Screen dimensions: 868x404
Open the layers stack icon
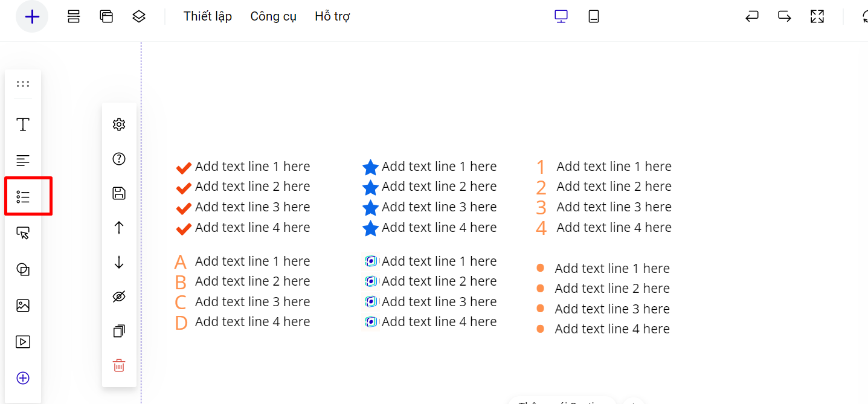coord(139,17)
